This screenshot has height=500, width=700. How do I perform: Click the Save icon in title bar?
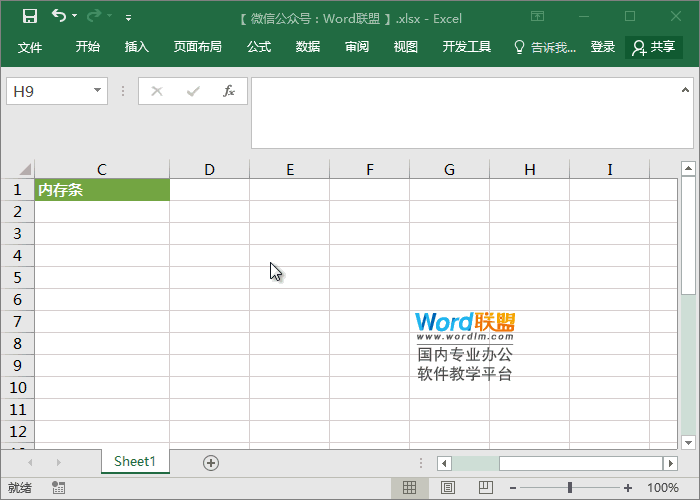tap(30, 16)
